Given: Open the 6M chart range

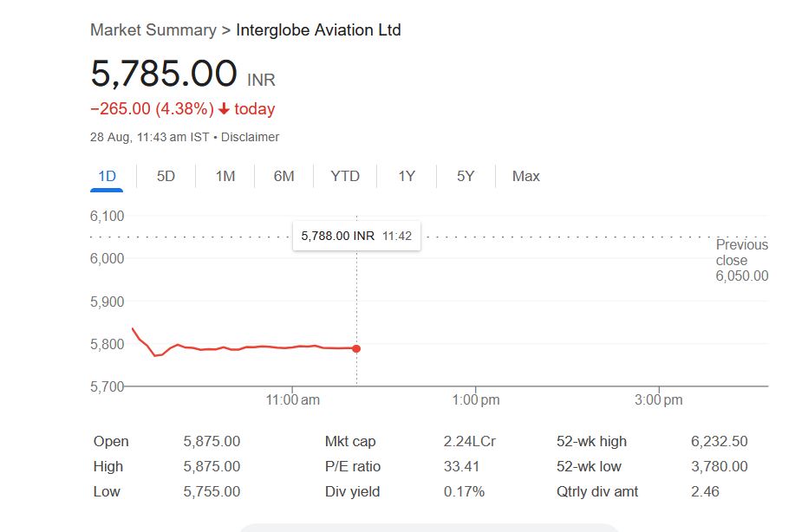Looking at the screenshot, I should [x=283, y=176].
